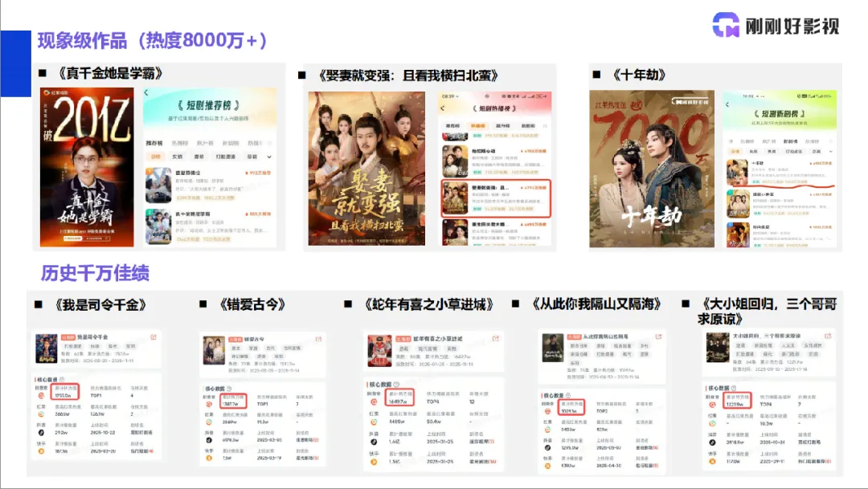Click 抖音 icon in 从此你我隔山又隔海 data
868x489 pixels.
[547, 448]
